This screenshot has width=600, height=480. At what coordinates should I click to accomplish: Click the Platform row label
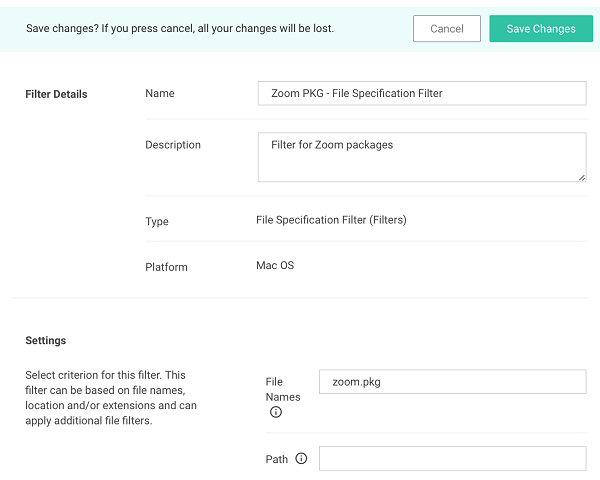166,267
